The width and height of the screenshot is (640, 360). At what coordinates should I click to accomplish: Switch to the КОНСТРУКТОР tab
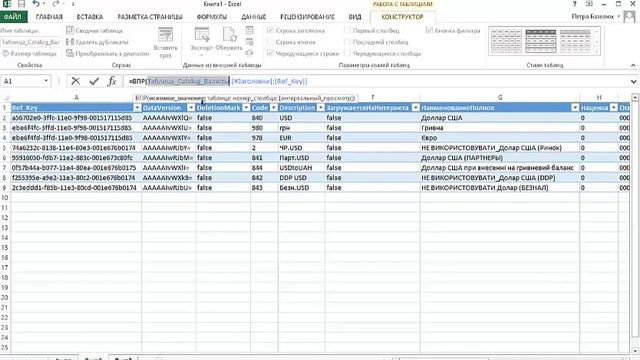[402, 17]
